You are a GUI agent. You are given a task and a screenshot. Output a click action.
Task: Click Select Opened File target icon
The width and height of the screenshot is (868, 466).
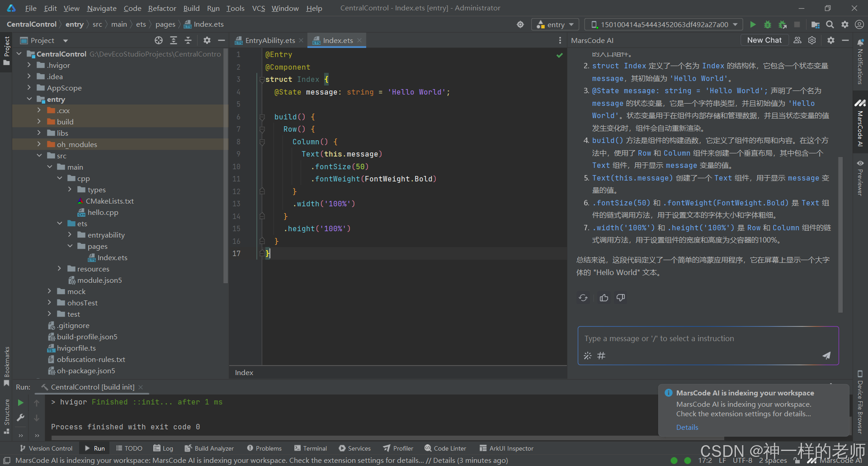159,41
